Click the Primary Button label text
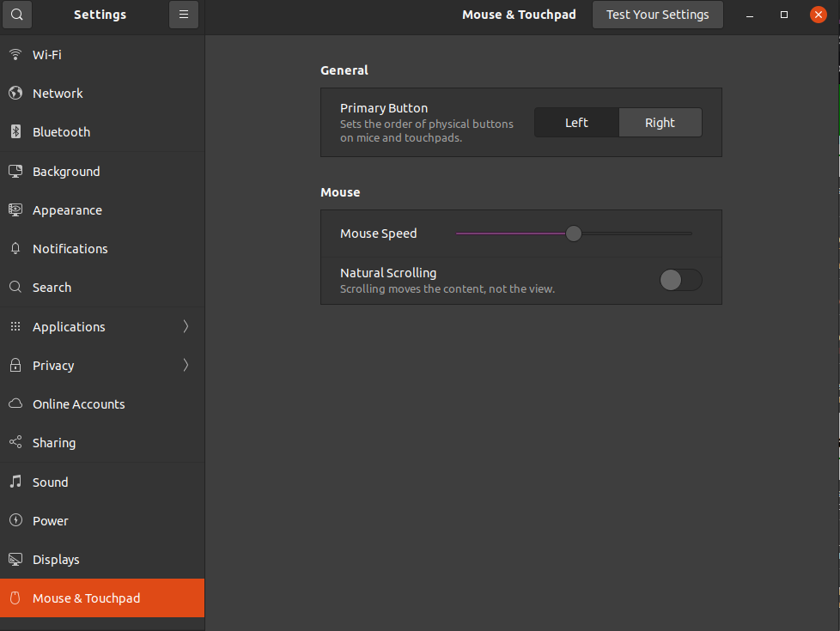Screen dimensions: 840x631 [x=384, y=108]
